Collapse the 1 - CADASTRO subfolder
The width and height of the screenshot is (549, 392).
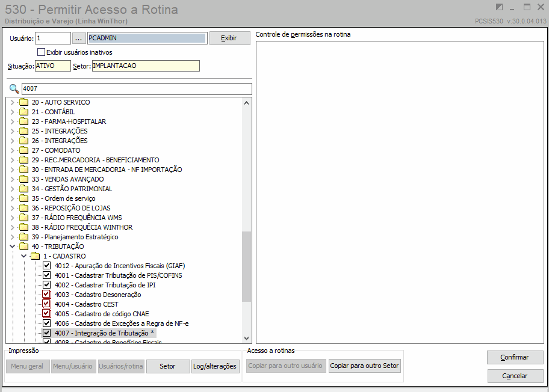pos(24,256)
